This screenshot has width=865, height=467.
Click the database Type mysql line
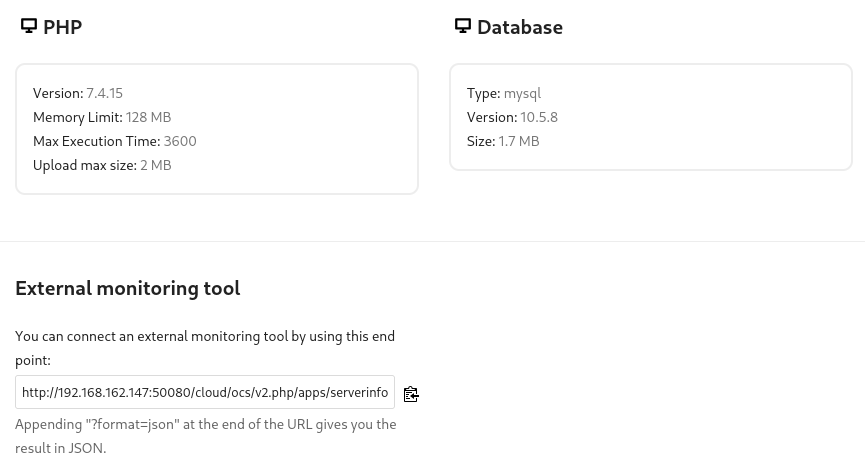(504, 93)
